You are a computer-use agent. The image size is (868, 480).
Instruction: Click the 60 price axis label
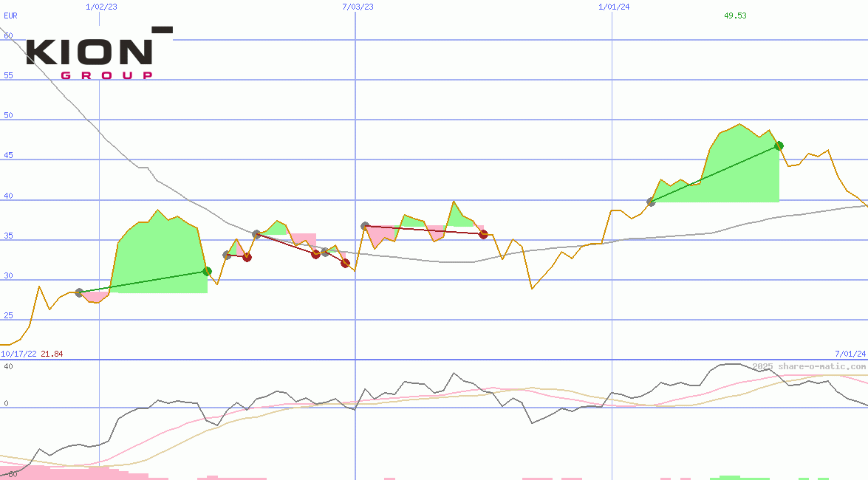[x=8, y=35]
